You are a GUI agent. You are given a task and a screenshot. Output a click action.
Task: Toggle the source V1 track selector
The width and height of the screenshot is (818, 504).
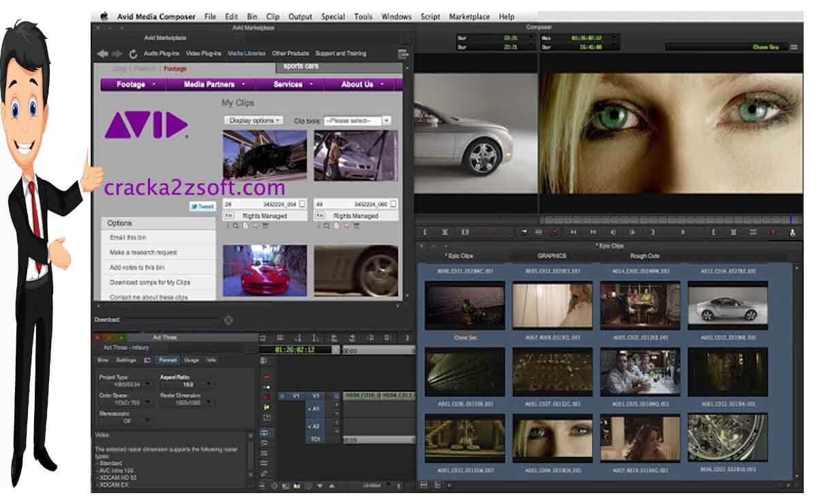point(296,396)
